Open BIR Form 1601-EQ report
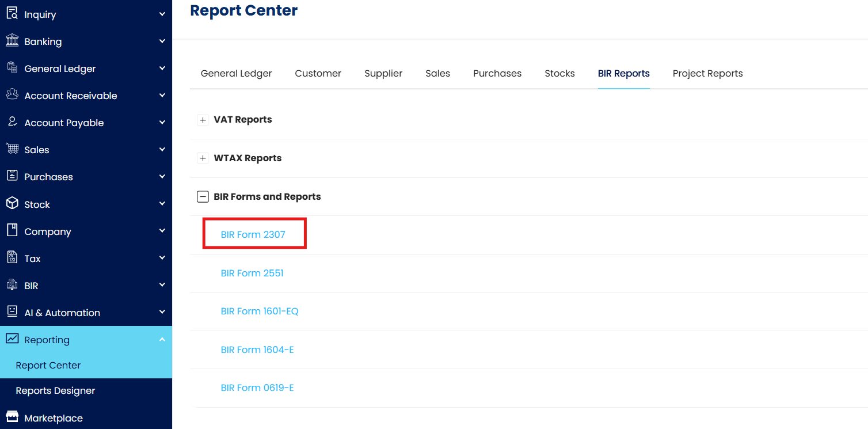The height and width of the screenshot is (429, 868). point(260,312)
